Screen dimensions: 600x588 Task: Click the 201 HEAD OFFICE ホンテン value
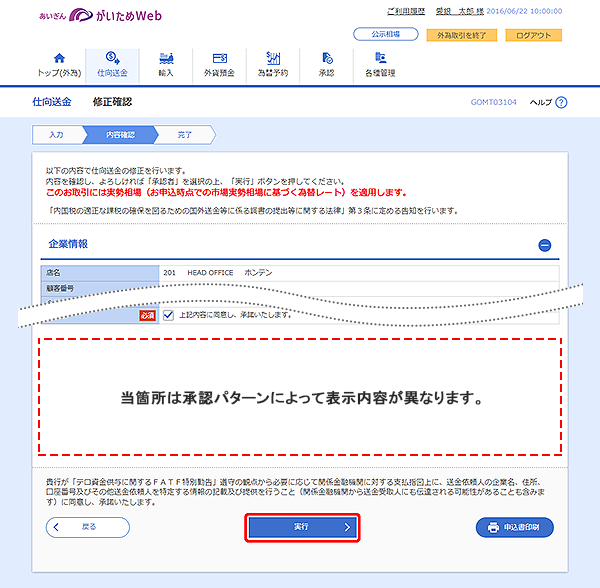click(218, 273)
